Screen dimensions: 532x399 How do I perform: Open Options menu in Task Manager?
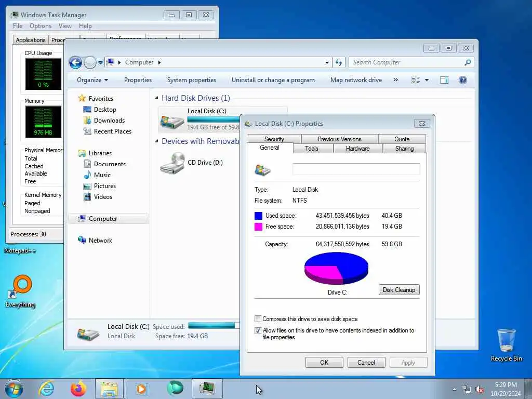(41, 26)
